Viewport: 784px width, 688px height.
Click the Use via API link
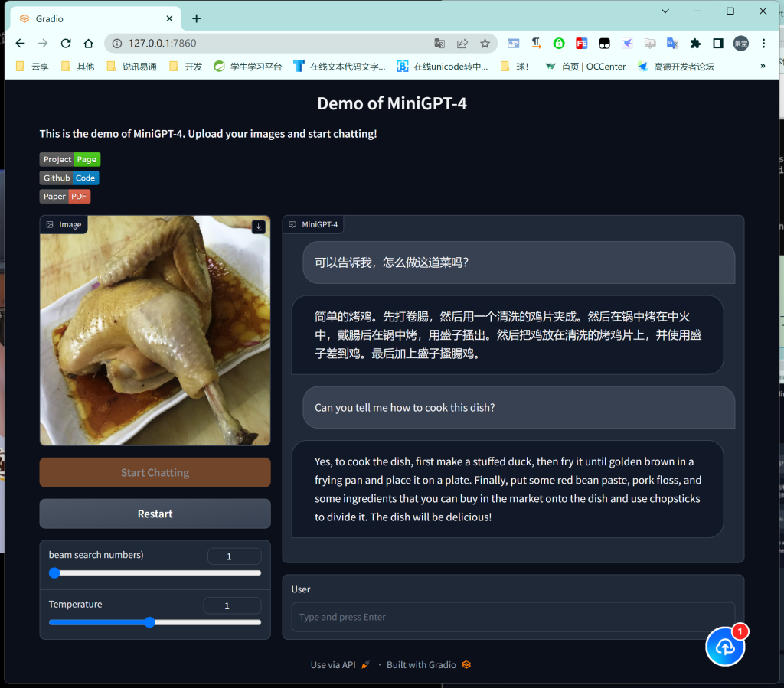pyautogui.click(x=340, y=665)
